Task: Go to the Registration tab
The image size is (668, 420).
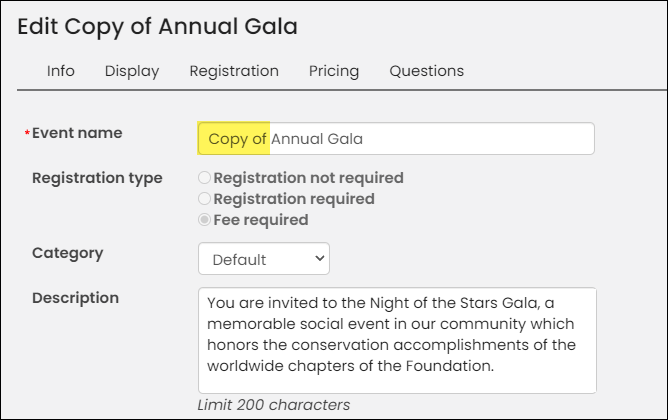Action: coord(234,71)
